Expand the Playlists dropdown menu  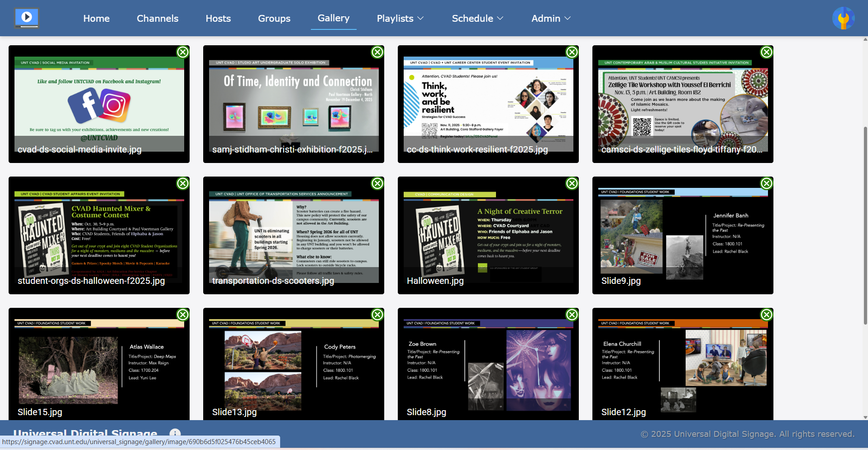pyautogui.click(x=400, y=19)
